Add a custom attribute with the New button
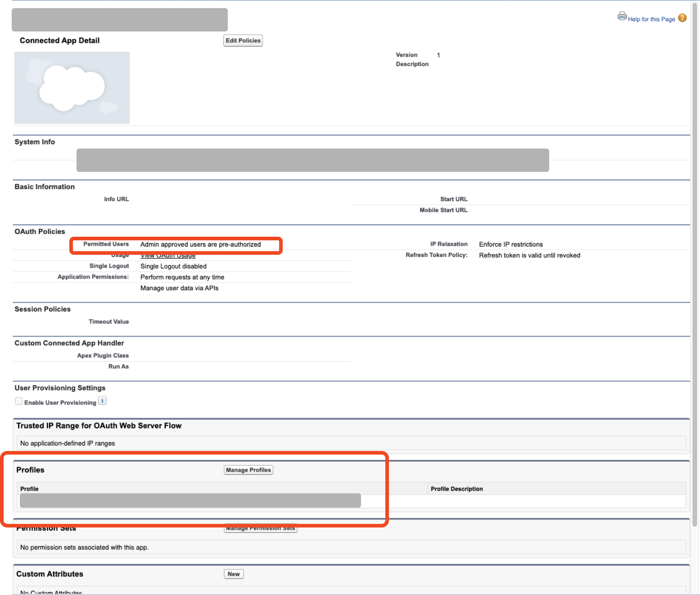Screen dimensions: 700x595 [x=233, y=573]
